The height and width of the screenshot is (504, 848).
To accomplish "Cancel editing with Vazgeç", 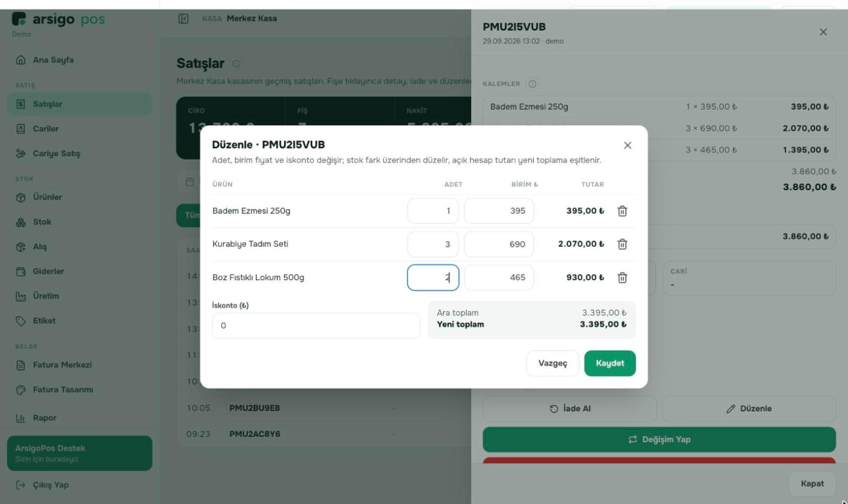I will 553,364.
